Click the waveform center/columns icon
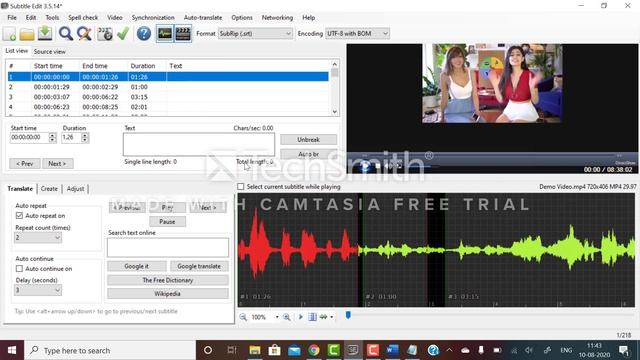The image size is (640, 360). click(312, 317)
